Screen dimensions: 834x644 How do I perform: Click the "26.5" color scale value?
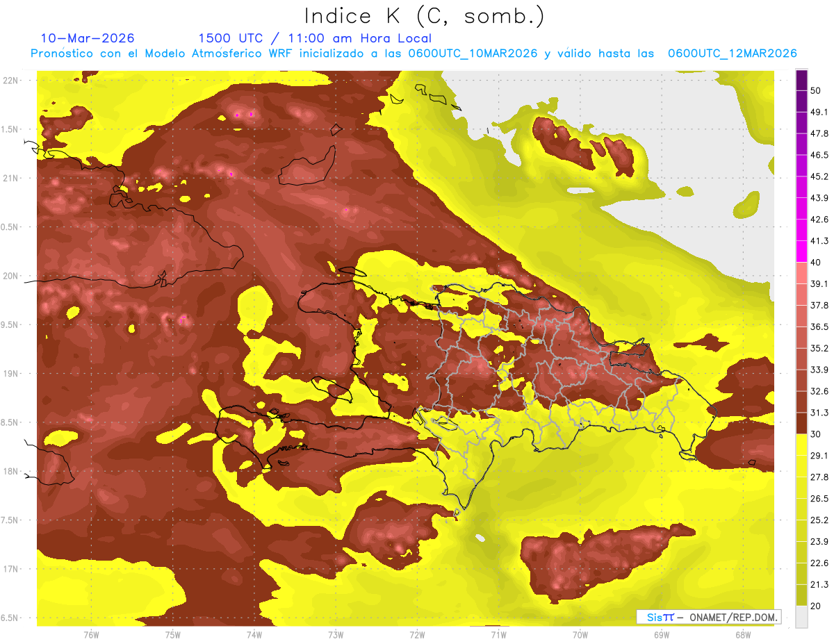coord(819,498)
